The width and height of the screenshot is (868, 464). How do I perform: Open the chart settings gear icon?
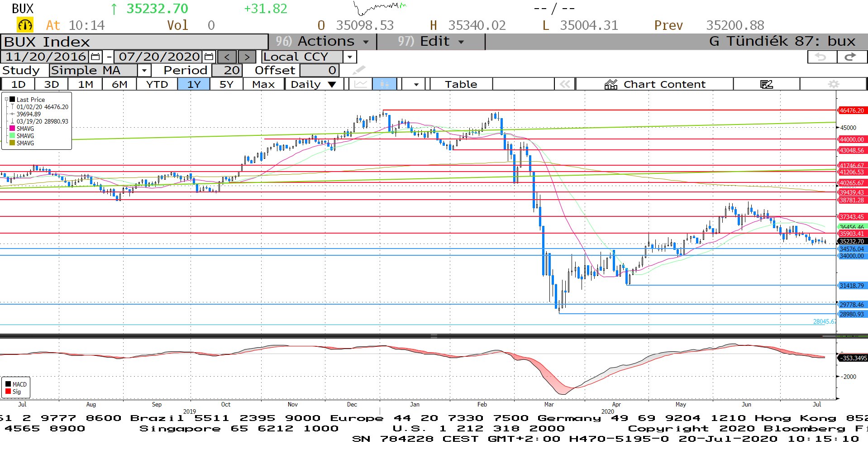point(833,84)
